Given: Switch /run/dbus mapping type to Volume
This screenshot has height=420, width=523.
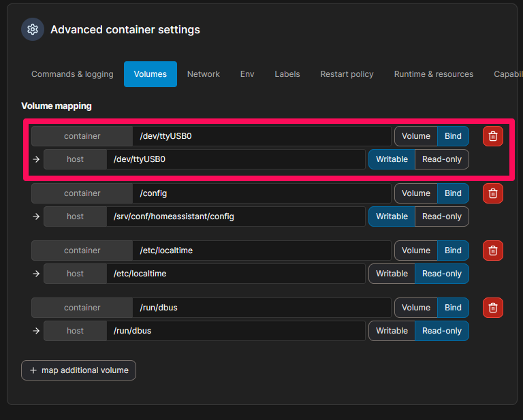Looking at the screenshot, I should [x=415, y=308].
